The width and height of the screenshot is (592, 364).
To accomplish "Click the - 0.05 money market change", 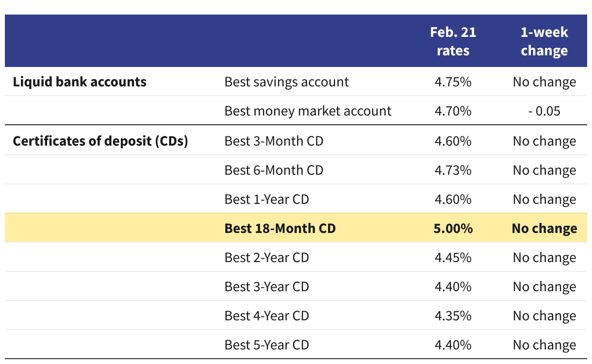I will pos(544,111).
